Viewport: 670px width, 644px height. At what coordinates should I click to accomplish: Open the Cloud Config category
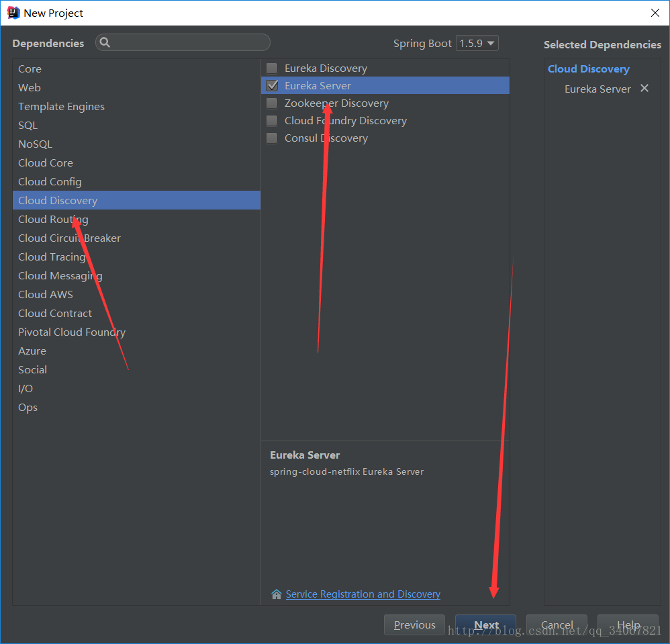click(x=136, y=181)
